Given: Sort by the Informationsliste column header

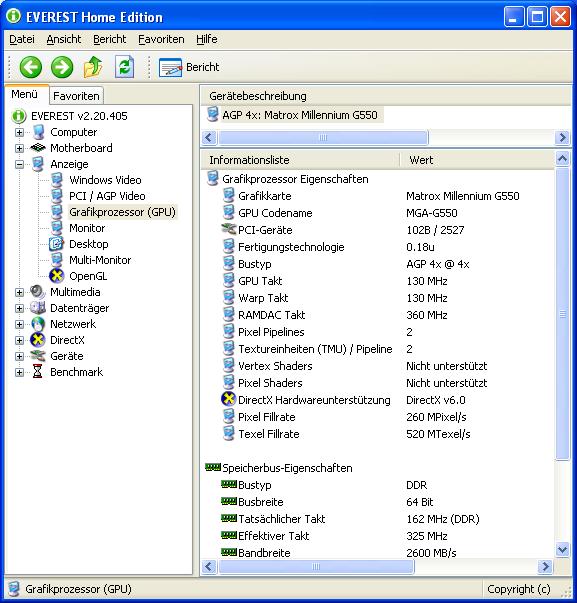Looking at the screenshot, I should tap(300, 160).
